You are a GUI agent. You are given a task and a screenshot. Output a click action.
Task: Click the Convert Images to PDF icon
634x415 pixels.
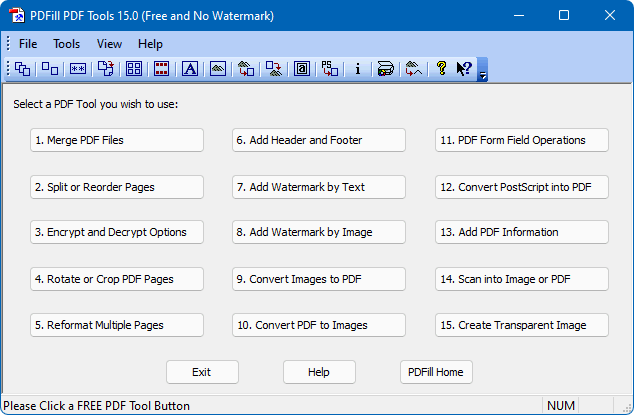point(246,69)
